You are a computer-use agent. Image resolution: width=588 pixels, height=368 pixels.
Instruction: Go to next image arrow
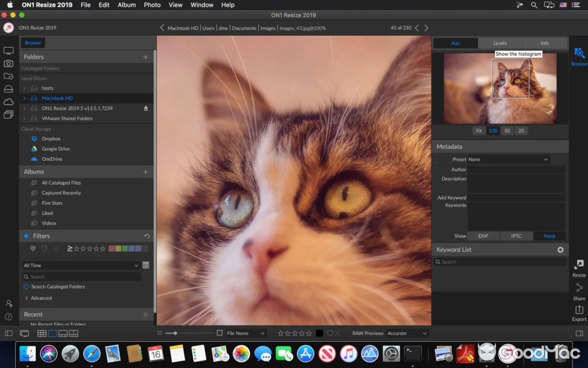pyautogui.click(x=426, y=28)
